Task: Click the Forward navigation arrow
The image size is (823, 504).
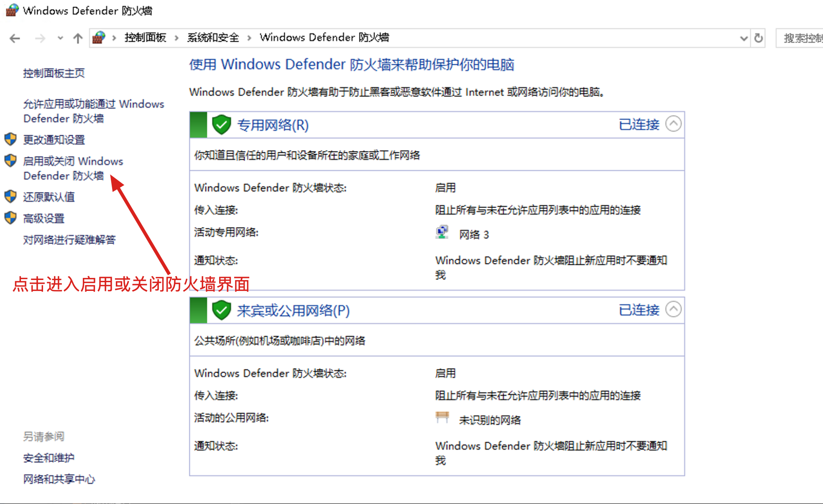Action: tap(40, 38)
